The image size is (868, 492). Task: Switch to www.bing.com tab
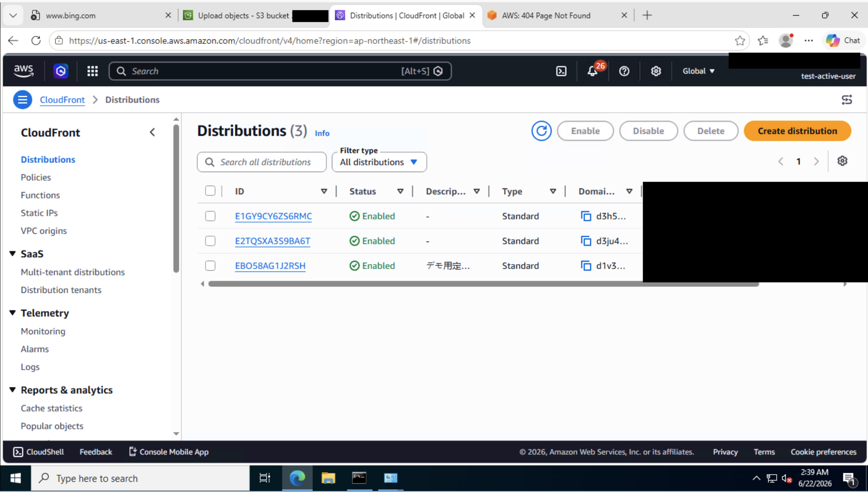pos(99,15)
